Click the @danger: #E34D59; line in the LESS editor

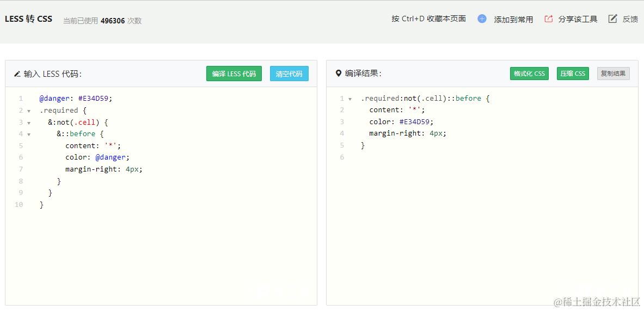coord(76,99)
